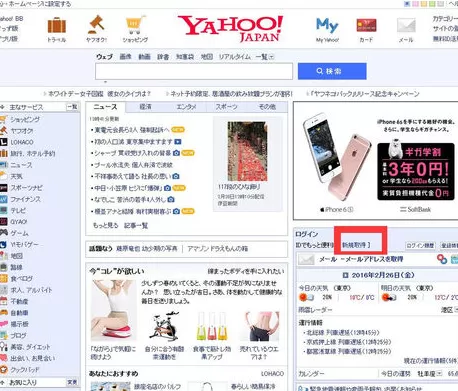Click camera icon beside なでしこ headline
The width and height of the screenshot is (458, 391).
pyautogui.click(x=171, y=199)
